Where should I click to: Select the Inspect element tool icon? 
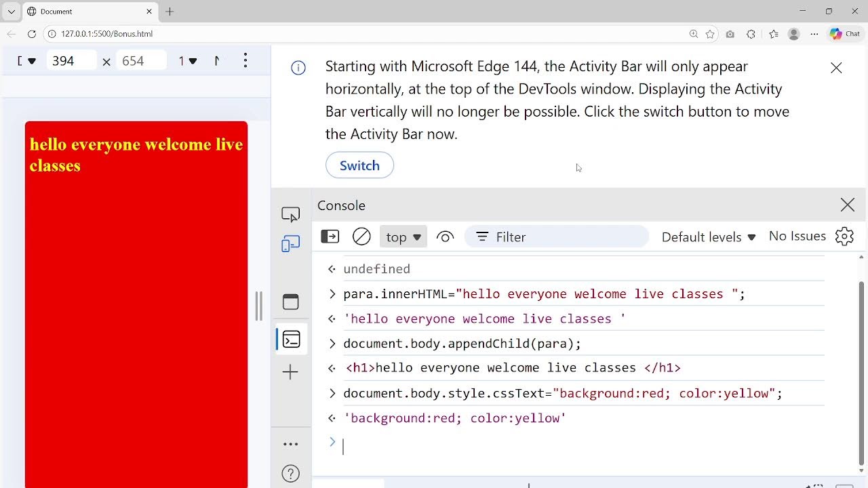[x=290, y=215]
